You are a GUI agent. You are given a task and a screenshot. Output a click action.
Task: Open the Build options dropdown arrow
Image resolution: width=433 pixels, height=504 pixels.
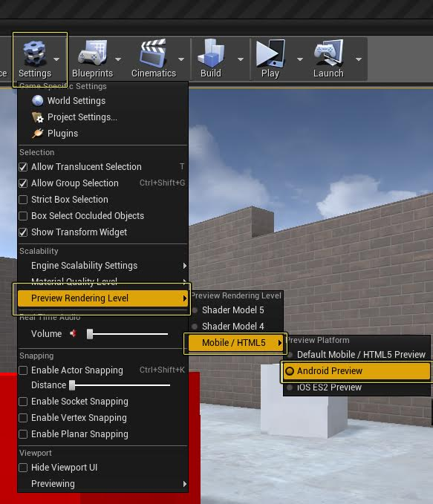tap(241, 59)
